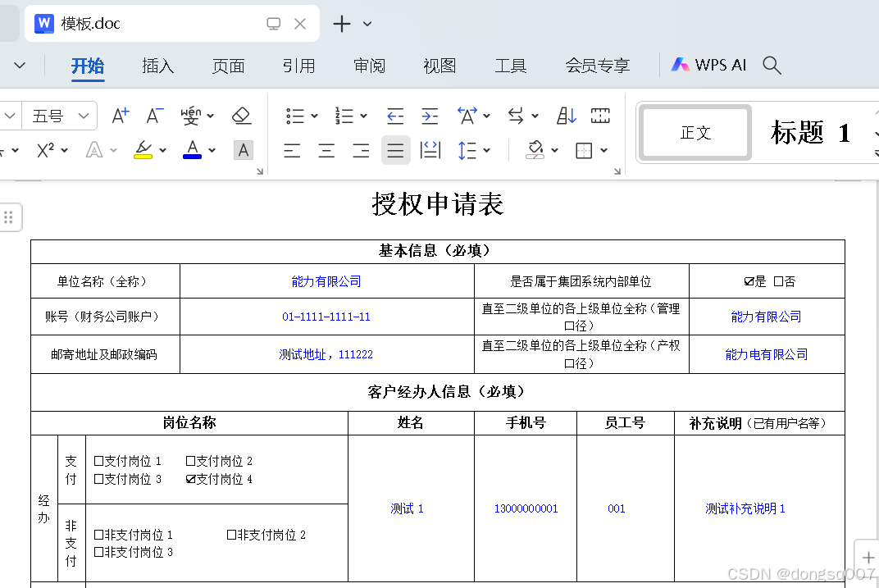The image size is (879, 588).
Task: Open the 会员专享 tab
Action: 598,66
